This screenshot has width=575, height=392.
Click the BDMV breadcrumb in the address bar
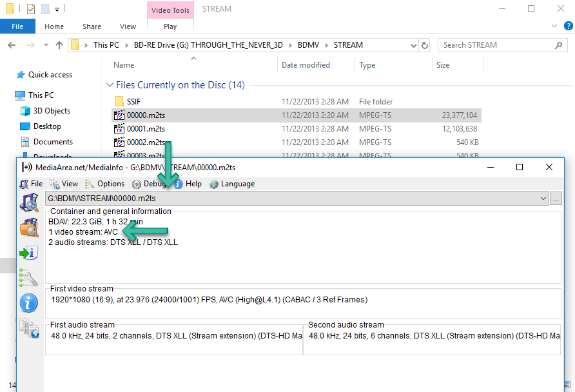click(x=308, y=45)
